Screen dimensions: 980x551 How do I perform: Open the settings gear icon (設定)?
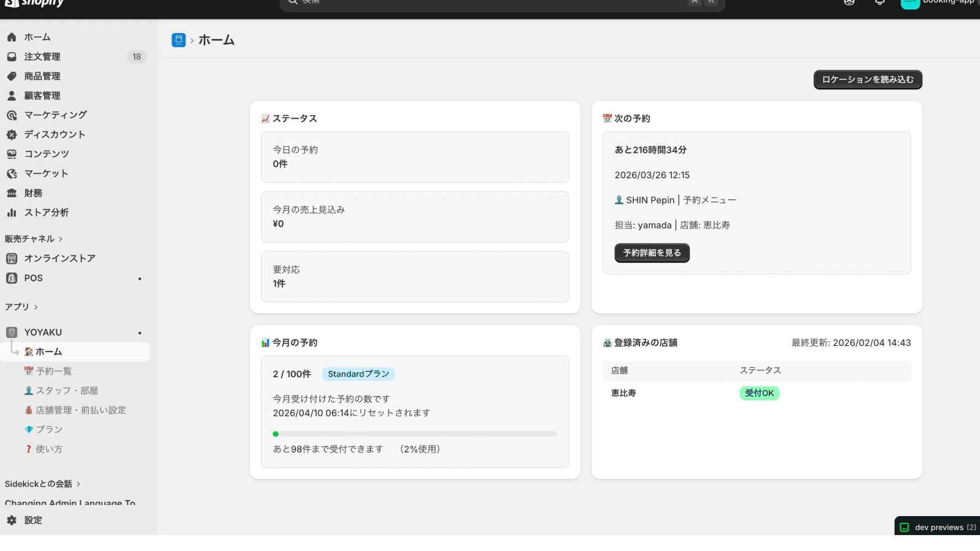point(12,520)
